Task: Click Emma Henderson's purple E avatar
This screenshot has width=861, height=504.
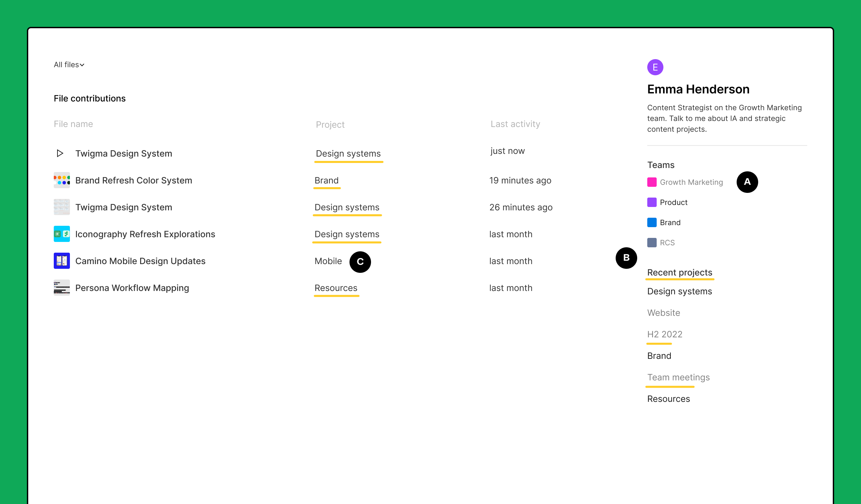Action: click(x=655, y=67)
